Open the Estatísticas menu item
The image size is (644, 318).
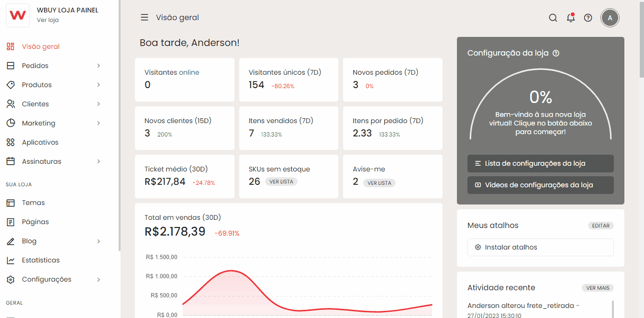(x=41, y=260)
